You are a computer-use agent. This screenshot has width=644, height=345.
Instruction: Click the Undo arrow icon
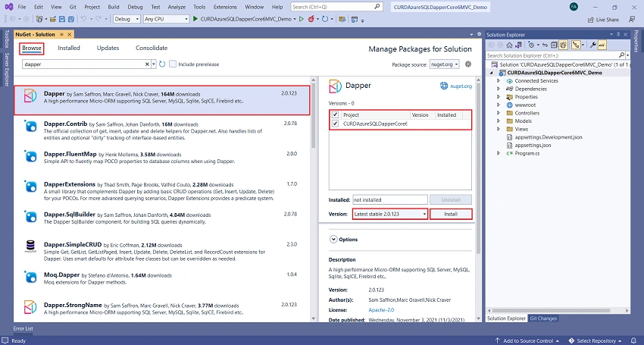[83, 19]
